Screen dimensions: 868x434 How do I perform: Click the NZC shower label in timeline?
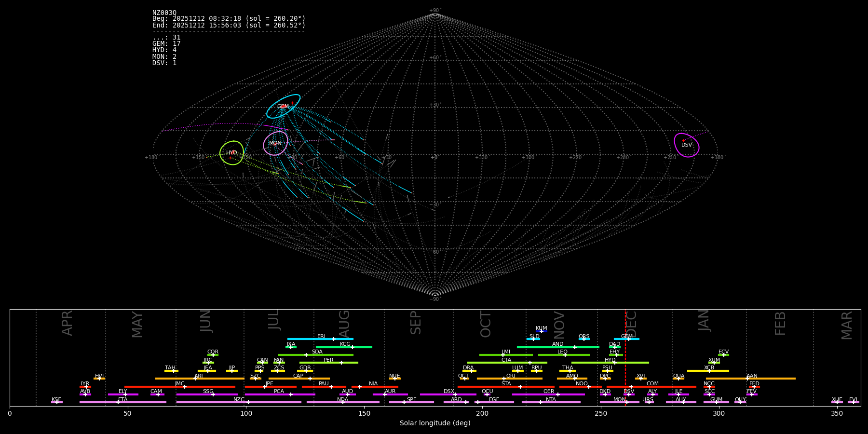tap(239, 400)
